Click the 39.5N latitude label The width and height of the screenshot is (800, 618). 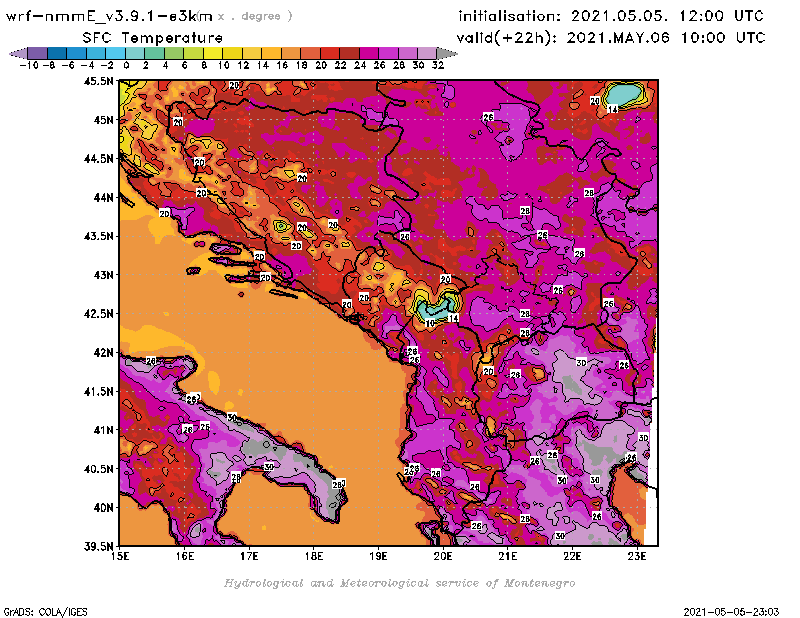pyautogui.click(x=98, y=547)
